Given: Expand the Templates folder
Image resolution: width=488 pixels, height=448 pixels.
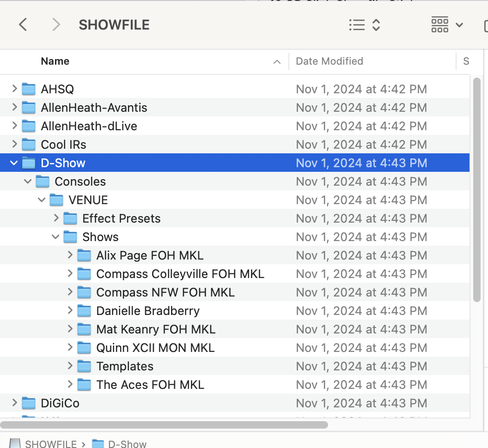Looking at the screenshot, I should point(70,366).
